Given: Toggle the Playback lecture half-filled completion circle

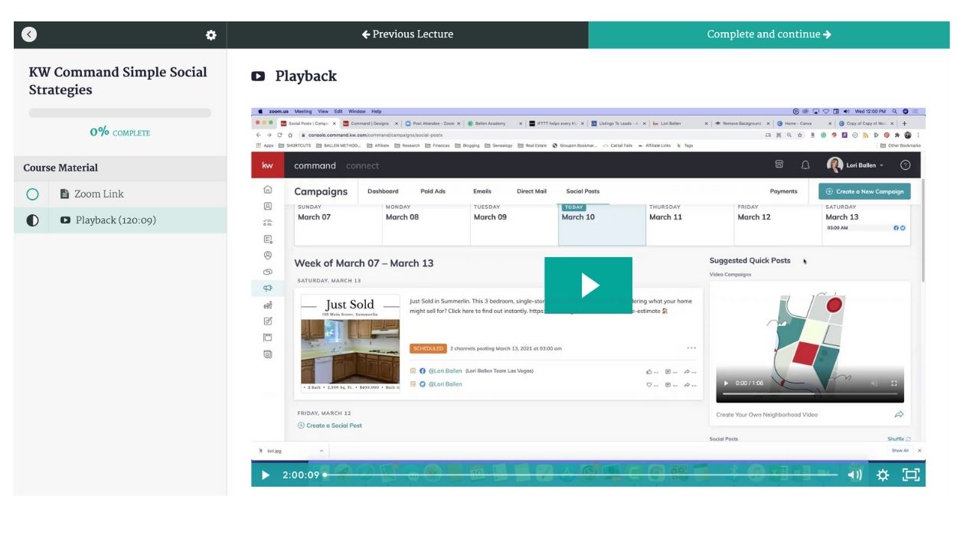Looking at the screenshot, I should coord(32,220).
